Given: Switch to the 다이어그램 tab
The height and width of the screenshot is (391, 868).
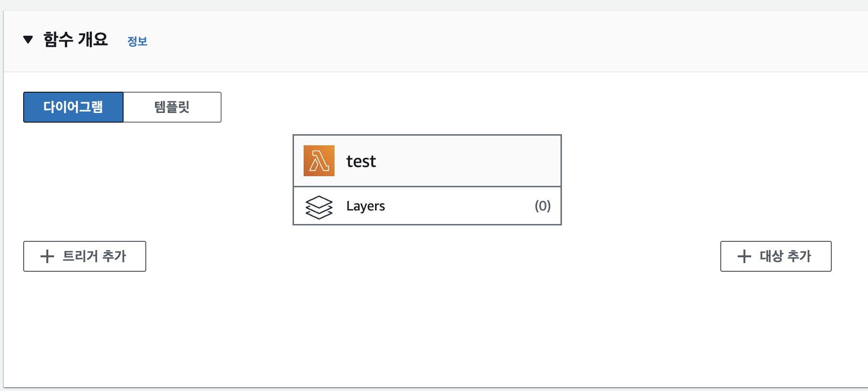Looking at the screenshot, I should (73, 107).
